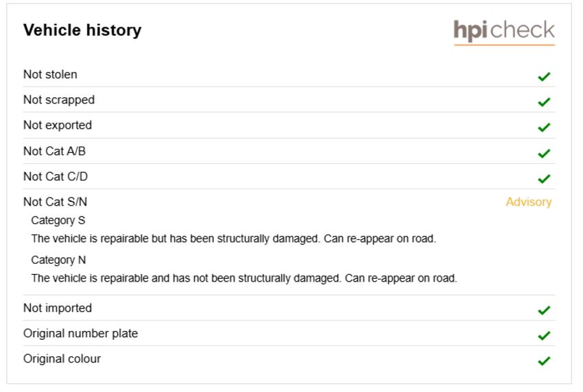
Task: Click the tick icon for Not Cat A/B
Action: click(x=544, y=154)
